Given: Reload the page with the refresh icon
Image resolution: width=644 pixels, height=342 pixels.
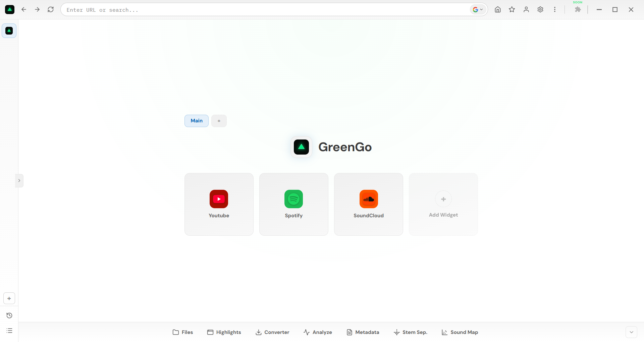Looking at the screenshot, I should [x=51, y=9].
